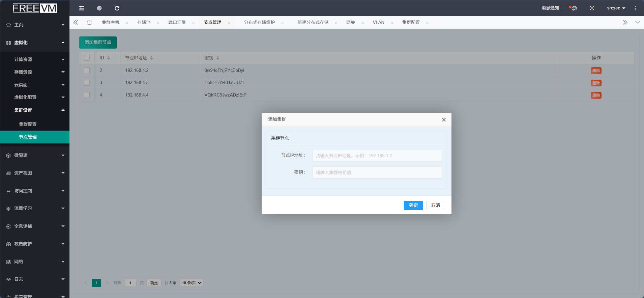Tick the checkbox for node 192.168.4.4
This screenshot has height=298, width=644.
pos(87,95)
